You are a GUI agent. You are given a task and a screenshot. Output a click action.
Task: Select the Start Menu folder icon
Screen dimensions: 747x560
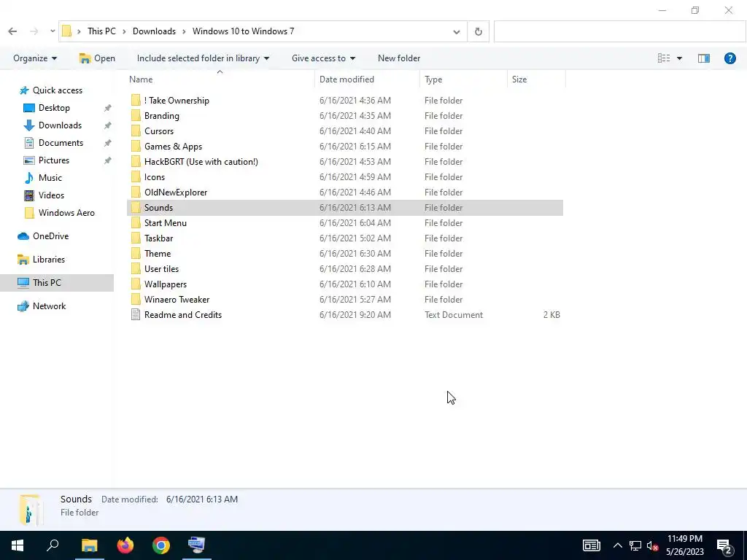[x=136, y=223]
